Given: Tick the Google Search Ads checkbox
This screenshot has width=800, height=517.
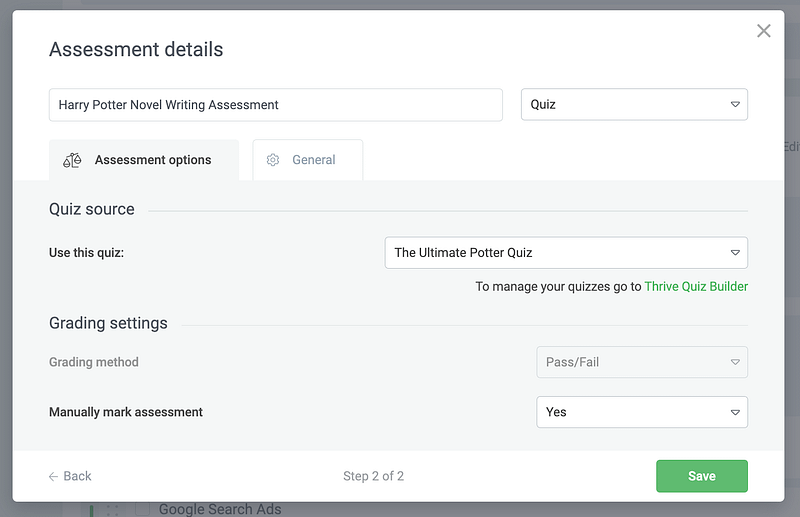Looking at the screenshot, I should [x=142, y=510].
